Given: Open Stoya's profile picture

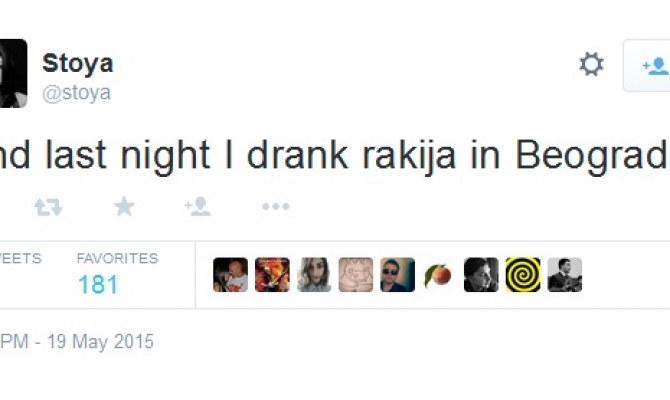Looking at the screenshot, I should coord(12,74).
